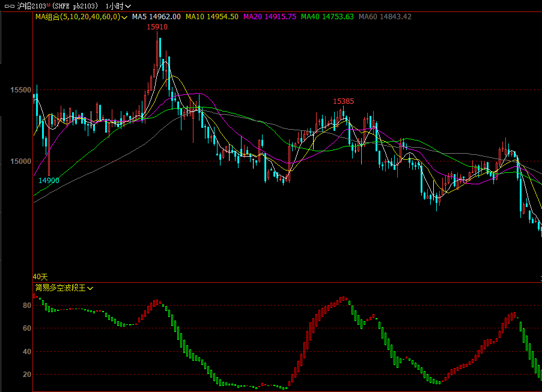Click the 40天 range label

pyautogui.click(x=40, y=277)
